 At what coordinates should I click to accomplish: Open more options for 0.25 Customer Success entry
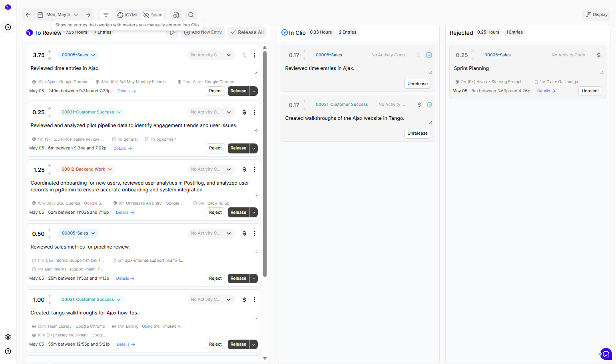[x=255, y=112]
